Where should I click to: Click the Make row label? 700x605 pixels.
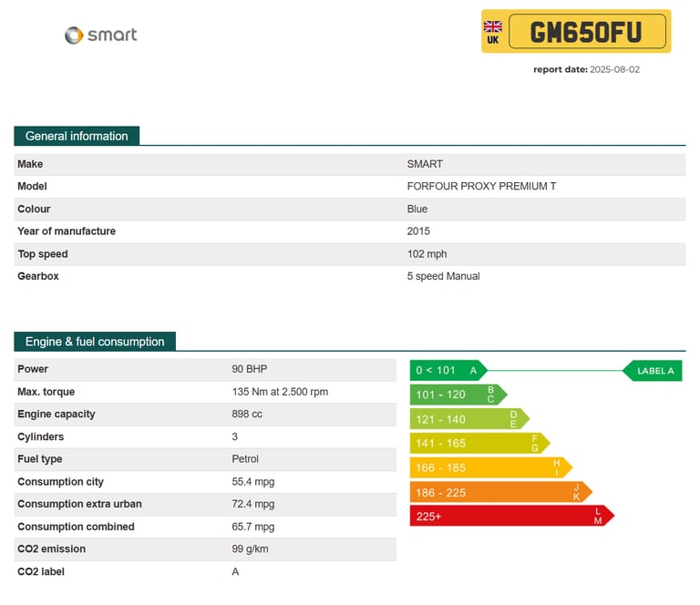click(30, 164)
